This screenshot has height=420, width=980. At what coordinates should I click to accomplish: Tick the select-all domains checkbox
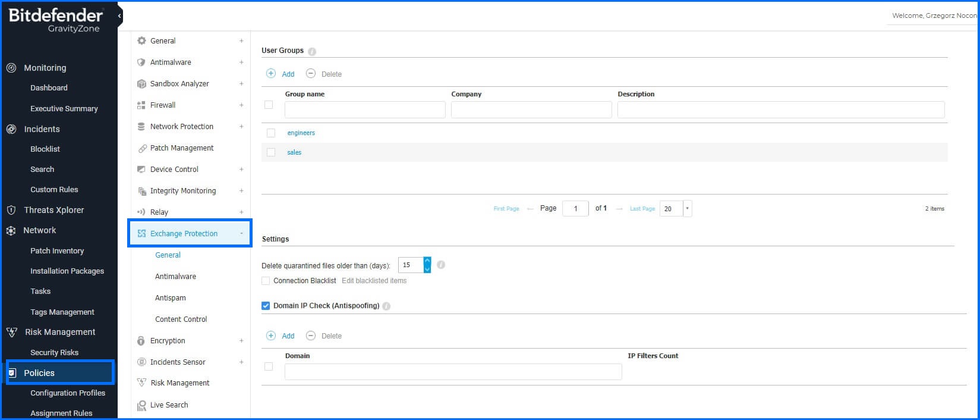pyautogui.click(x=269, y=366)
